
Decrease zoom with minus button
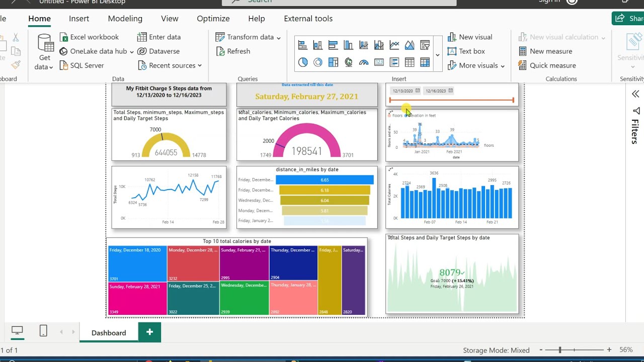(541, 350)
